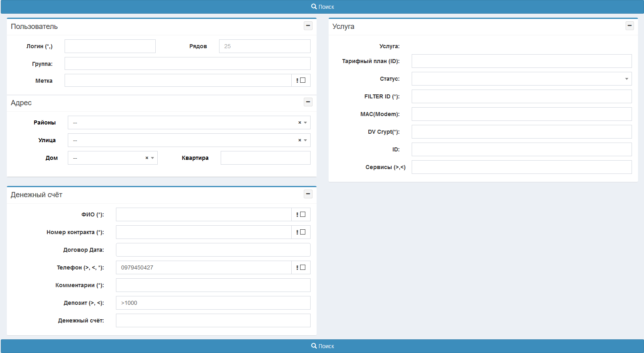Click into the Логин input field

coord(110,46)
